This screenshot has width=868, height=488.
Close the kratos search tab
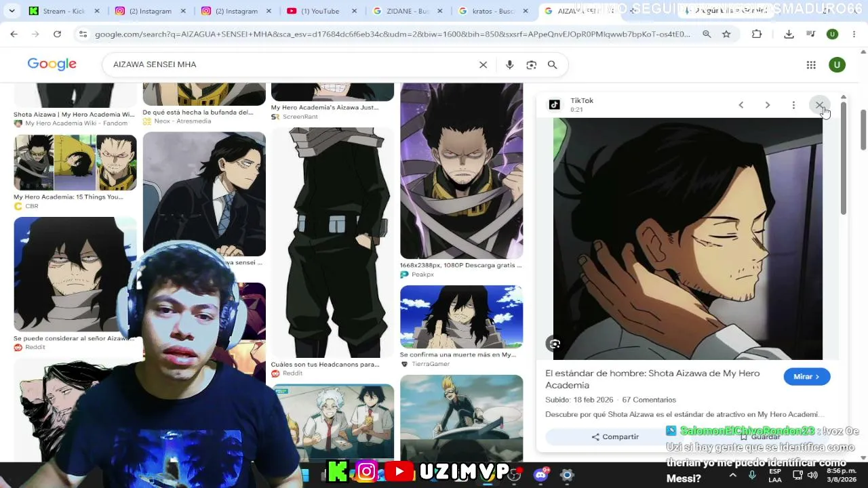point(526,11)
